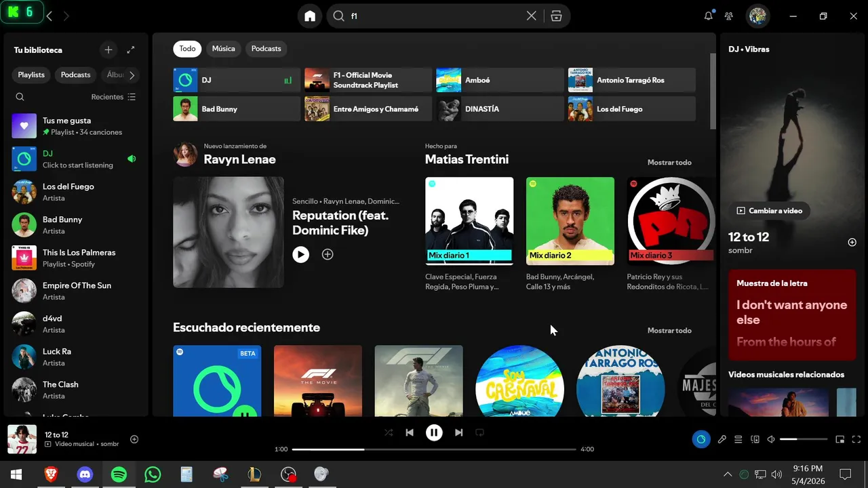Toggle the DJ button in player bar
The image size is (868, 488).
pos(701,439)
